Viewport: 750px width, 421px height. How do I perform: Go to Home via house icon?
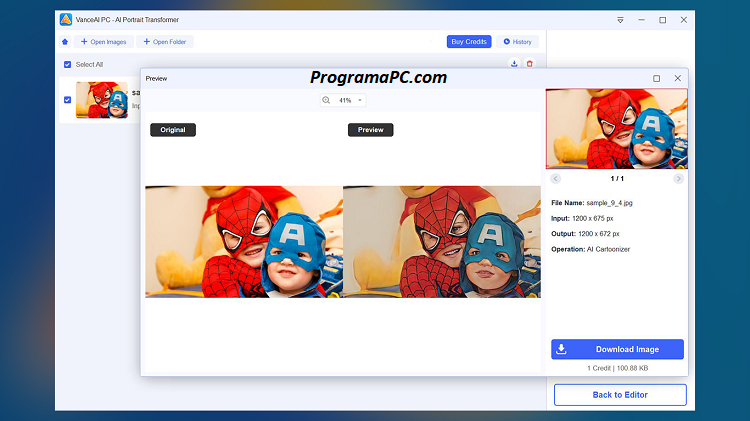(65, 42)
